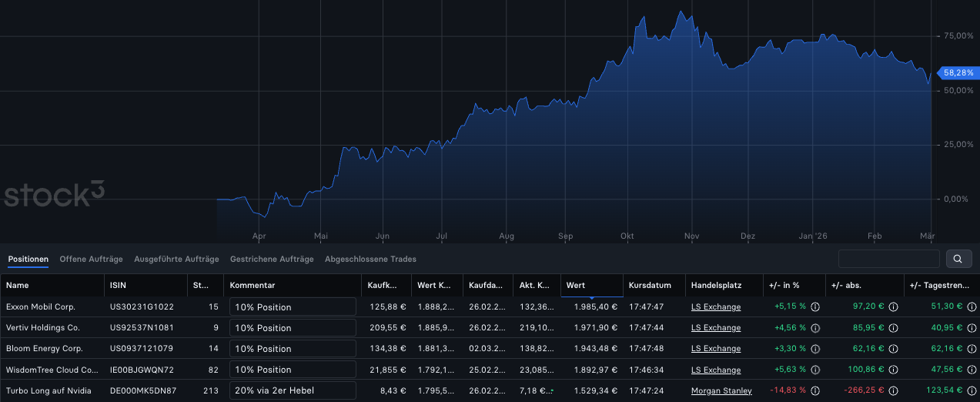
Task: Focus the search input field above table
Action: tap(888, 259)
